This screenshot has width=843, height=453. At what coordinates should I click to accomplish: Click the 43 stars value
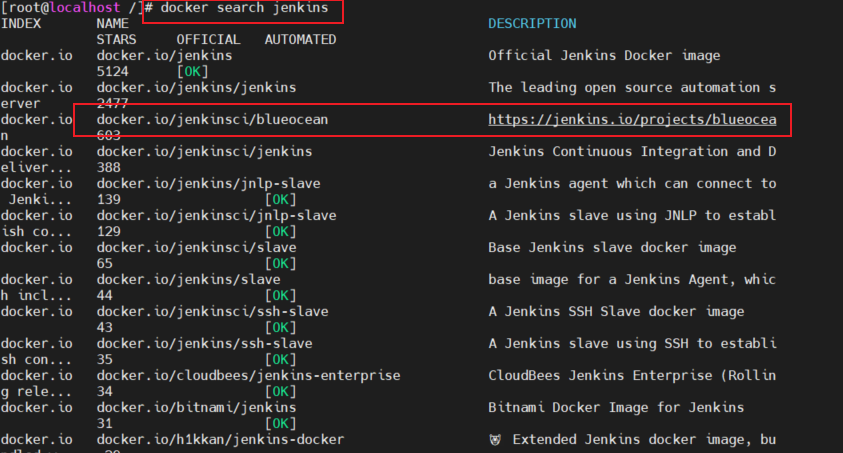(x=104, y=328)
